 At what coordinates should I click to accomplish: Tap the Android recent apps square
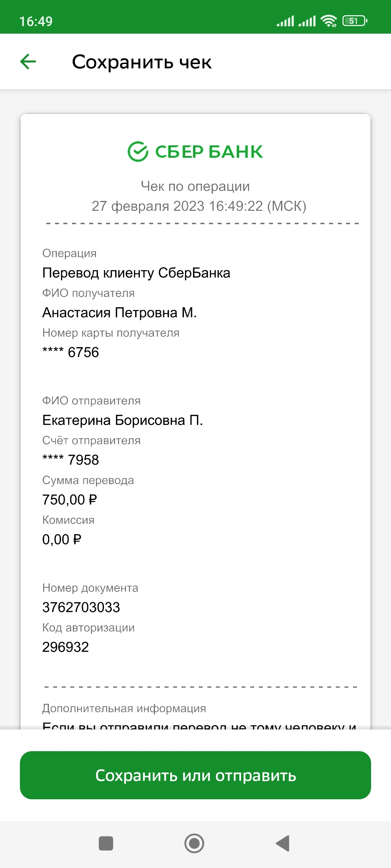pos(106,843)
